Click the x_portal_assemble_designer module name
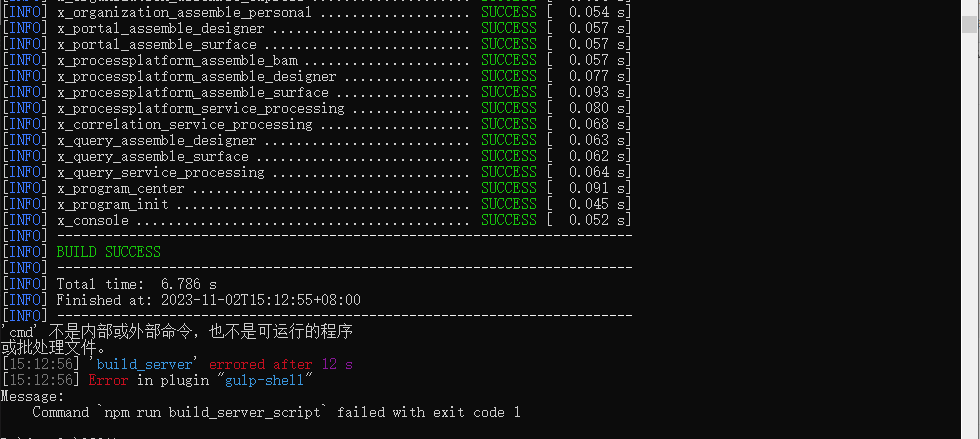Image resolution: width=980 pixels, height=439 pixels. (160, 28)
